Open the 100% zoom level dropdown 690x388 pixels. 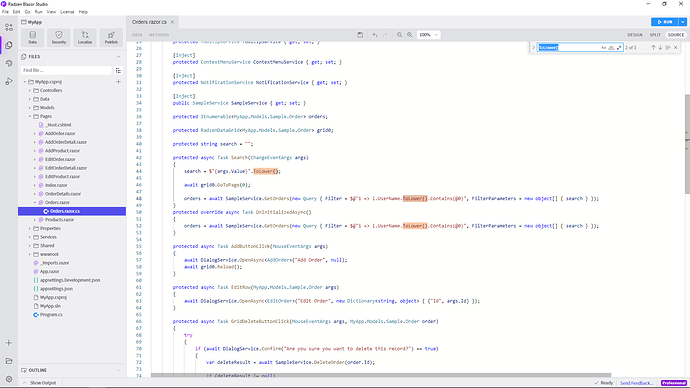pyautogui.click(x=428, y=35)
